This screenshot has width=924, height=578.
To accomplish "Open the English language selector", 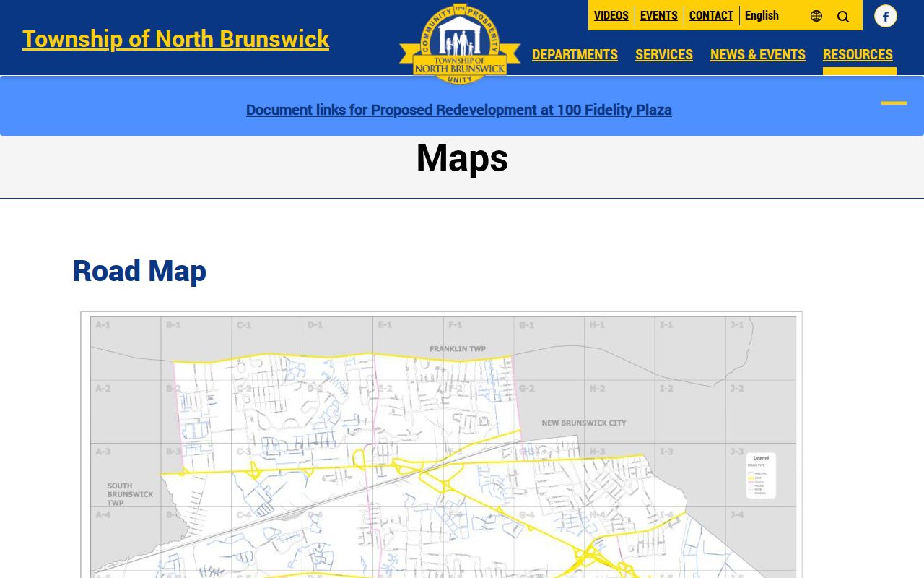I will click(762, 15).
